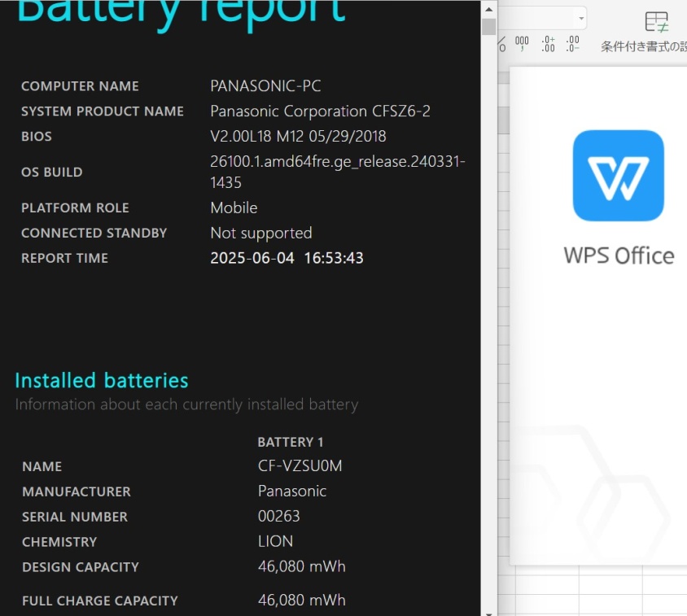Click the scrollbar up arrow in battery report
Image resolution: width=687 pixels, height=616 pixels.
pos(489,9)
